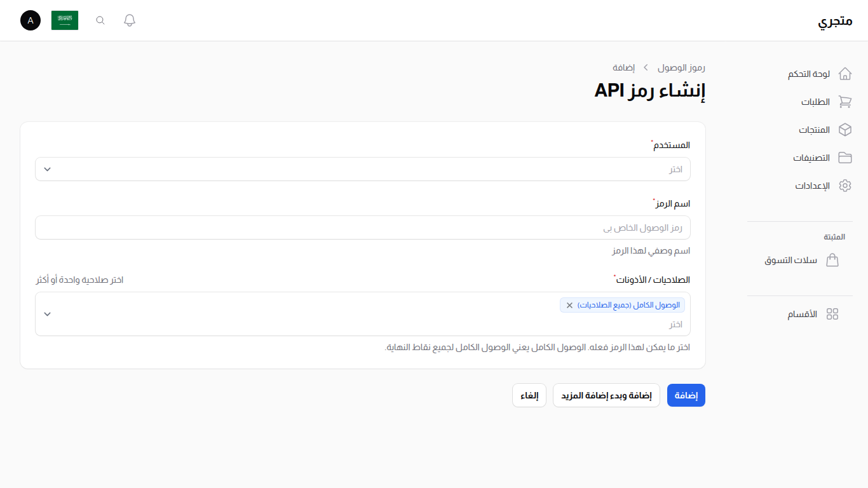868x488 pixels.
Task: Cancel the form with إلغاء button
Action: pyautogui.click(x=529, y=395)
